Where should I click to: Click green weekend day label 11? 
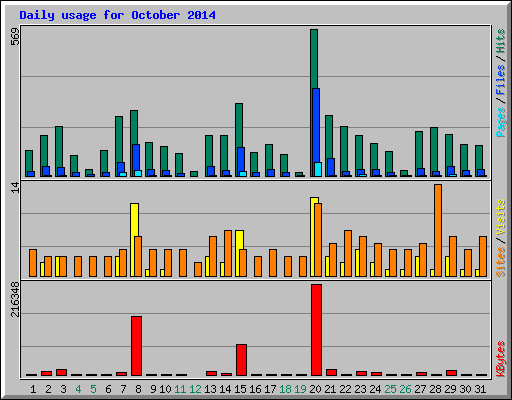(180, 389)
